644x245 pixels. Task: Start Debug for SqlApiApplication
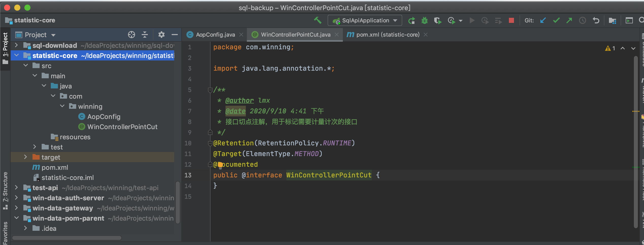pos(424,20)
